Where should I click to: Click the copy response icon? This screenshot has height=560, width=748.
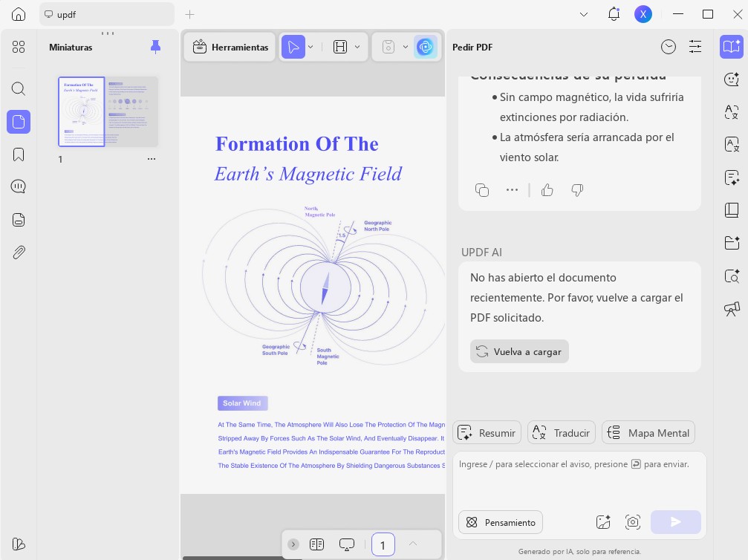coord(482,190)
